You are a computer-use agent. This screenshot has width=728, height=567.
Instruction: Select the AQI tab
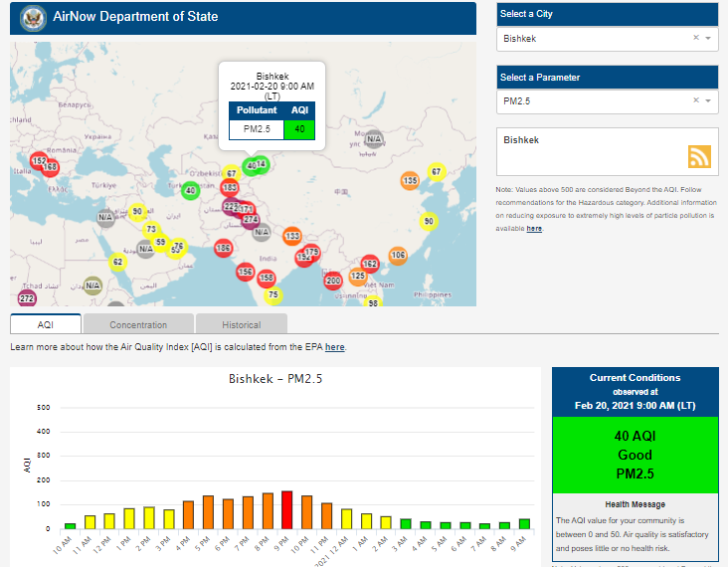(x=46, y=324)
